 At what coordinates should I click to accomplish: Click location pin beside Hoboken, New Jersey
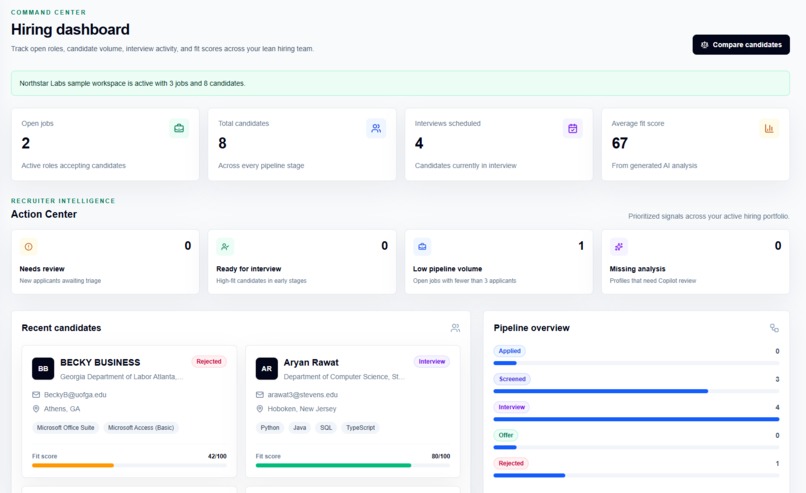pyautogui.click(x=260, y=409)
